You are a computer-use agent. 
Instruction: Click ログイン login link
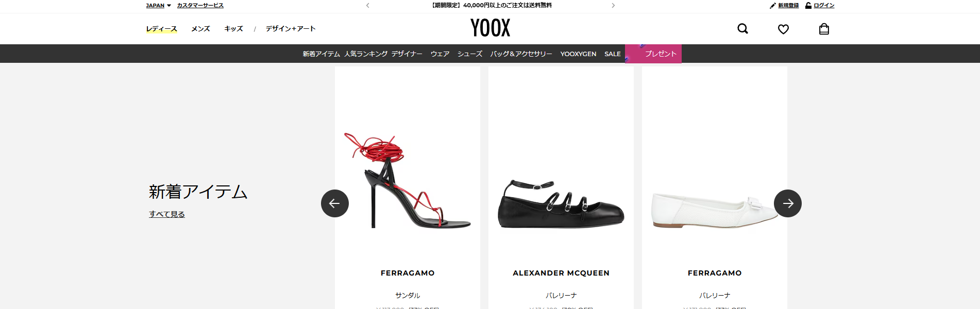pos(820,6)
